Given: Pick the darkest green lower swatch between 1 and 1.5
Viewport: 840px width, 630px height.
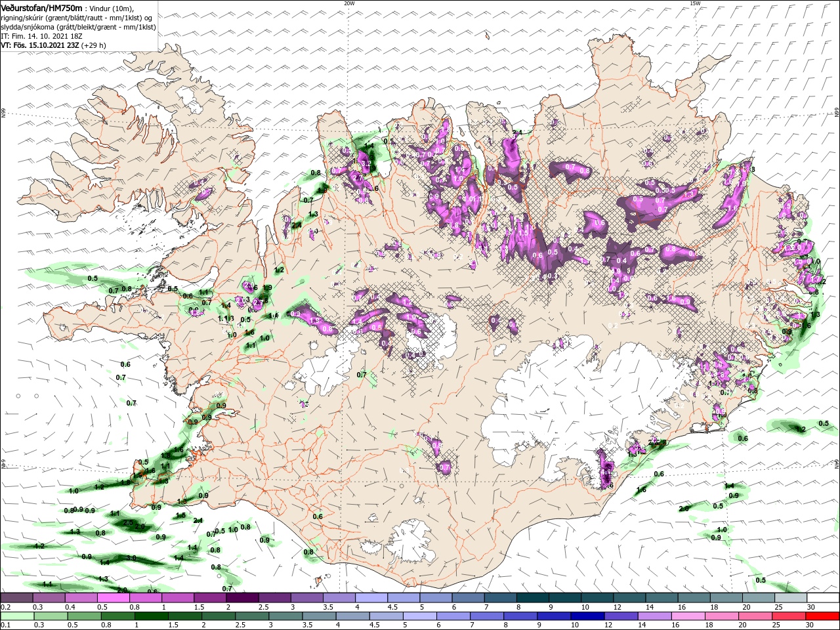Looking at the screenshot, I should click(x=152, y=616).
